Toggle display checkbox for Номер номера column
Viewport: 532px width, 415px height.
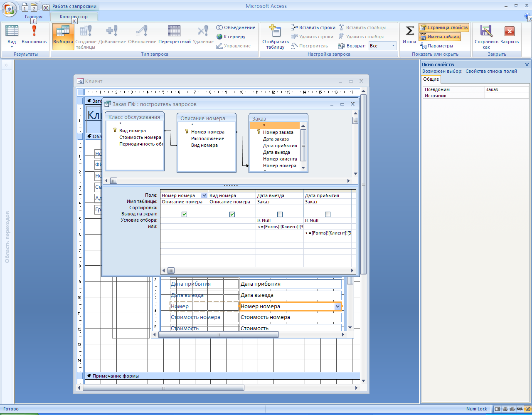click(184, 214)
